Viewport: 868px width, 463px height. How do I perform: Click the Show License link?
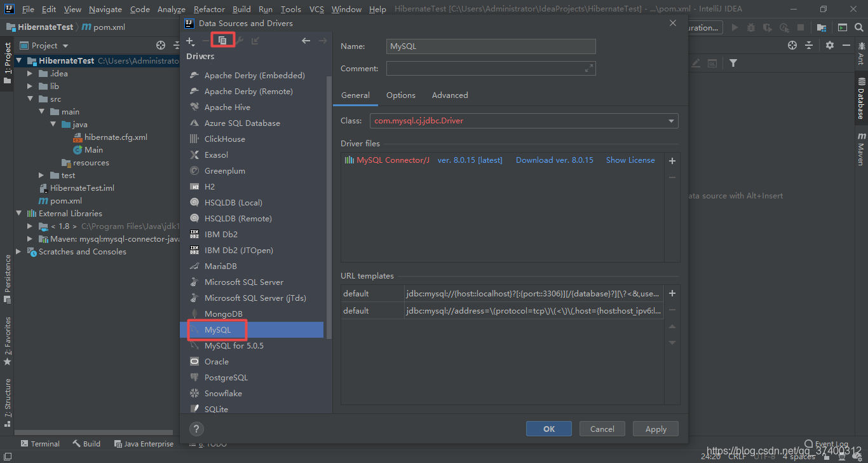(630, 160)
